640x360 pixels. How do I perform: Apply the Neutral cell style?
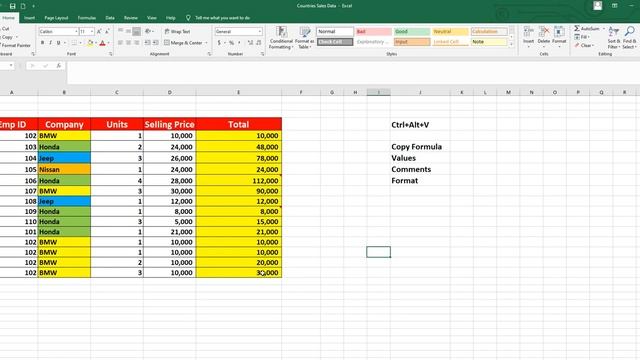[x=450, y=31]
